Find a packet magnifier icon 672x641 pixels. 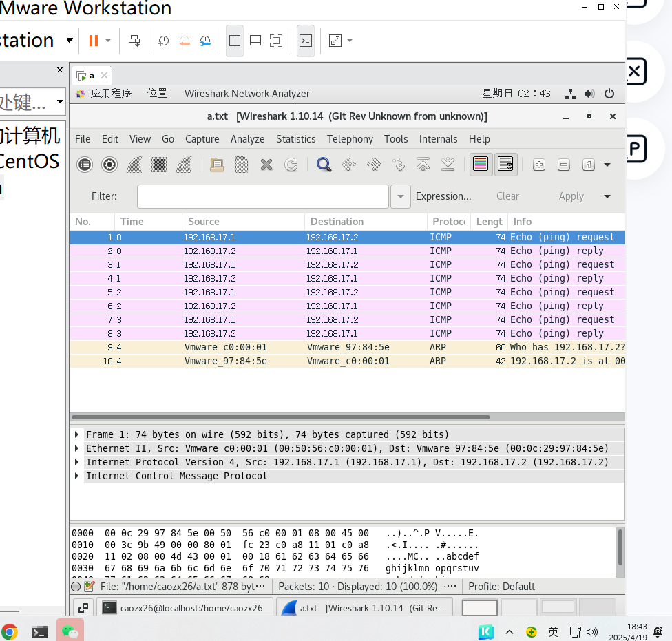(x=324, y=165)
